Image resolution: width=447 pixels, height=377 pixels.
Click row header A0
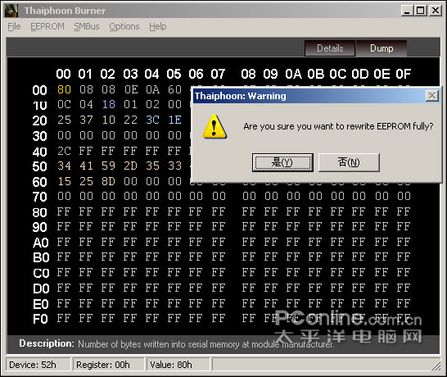click(41, 243)
